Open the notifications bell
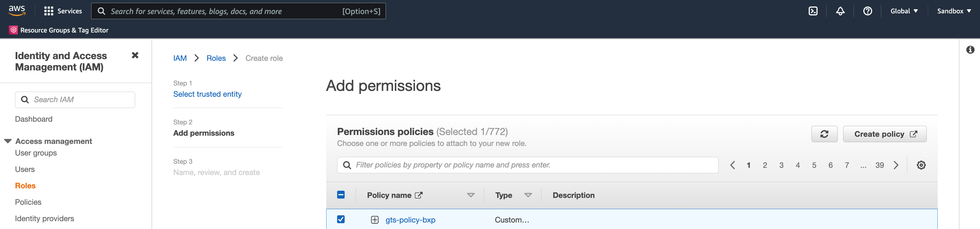Screen dimensions: 980x229 (x=840, y=11)
